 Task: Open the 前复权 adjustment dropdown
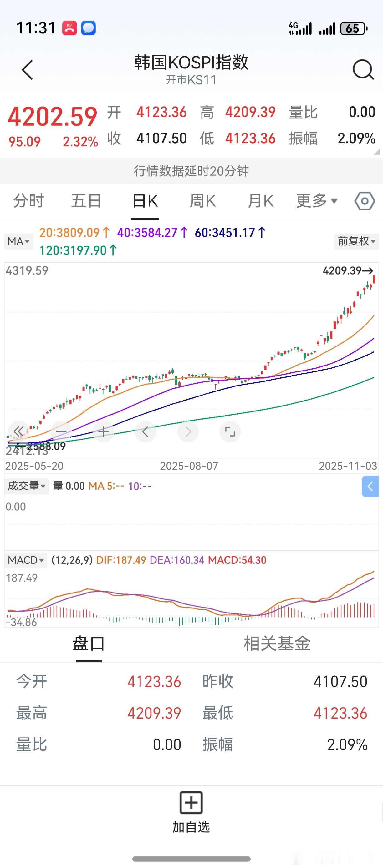point(356,241)
